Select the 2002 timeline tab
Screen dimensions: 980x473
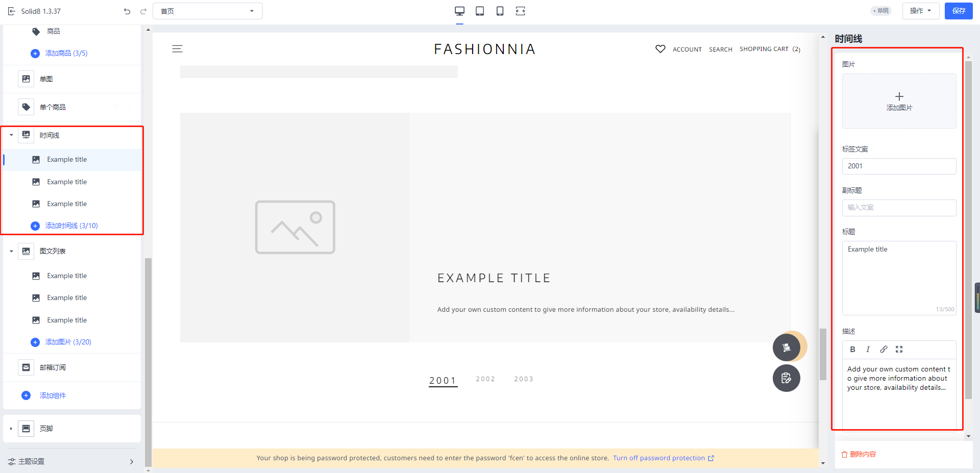[x=485, y=379]
